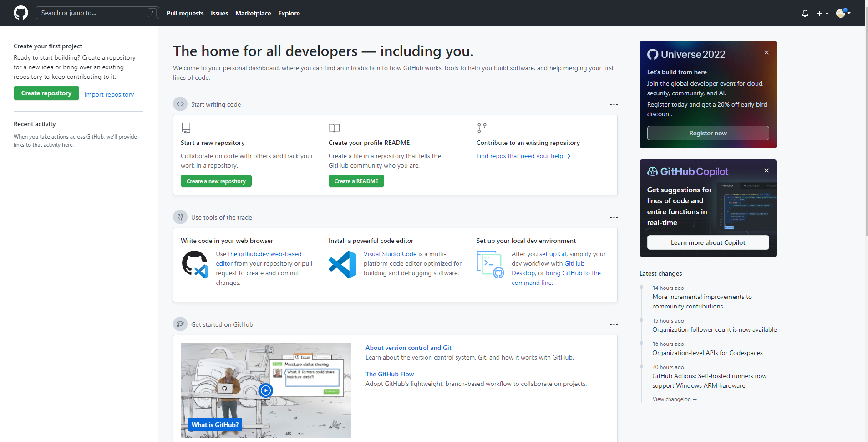Open Explore in top navigation
This screenshot has height=442, width=868.
point(289,13)
